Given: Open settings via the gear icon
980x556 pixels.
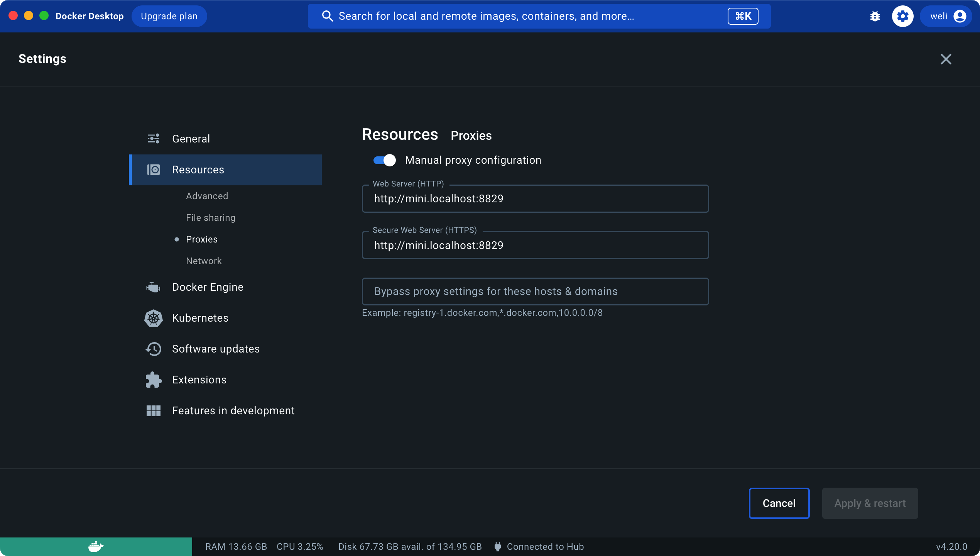Looking at the screenshot, I should tap(902, 16).
